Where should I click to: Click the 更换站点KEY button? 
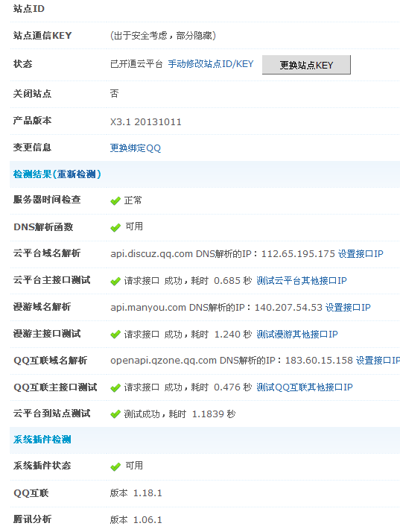point(306,65)
